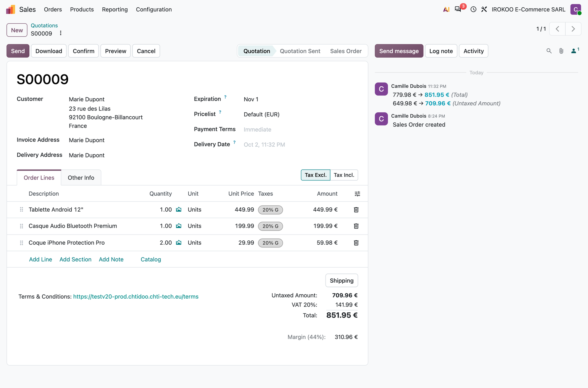View forecast chart for Tablette Android 12"
Viewport: 588px width, 388px height.
tap(179, 209)
